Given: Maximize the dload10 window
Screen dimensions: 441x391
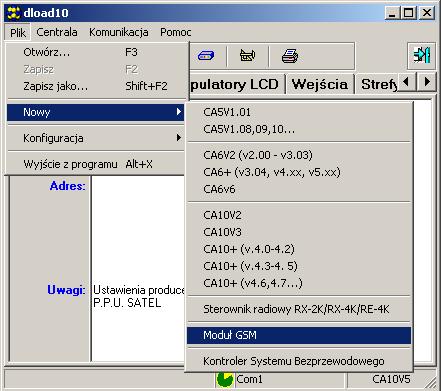Looking at the screenshot, I should (408, 13).
